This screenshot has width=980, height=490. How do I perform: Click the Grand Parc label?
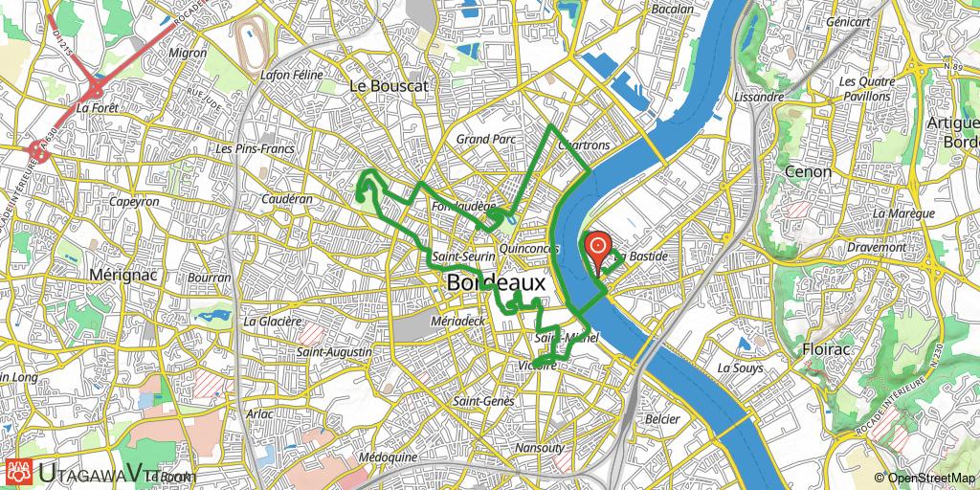485,139
